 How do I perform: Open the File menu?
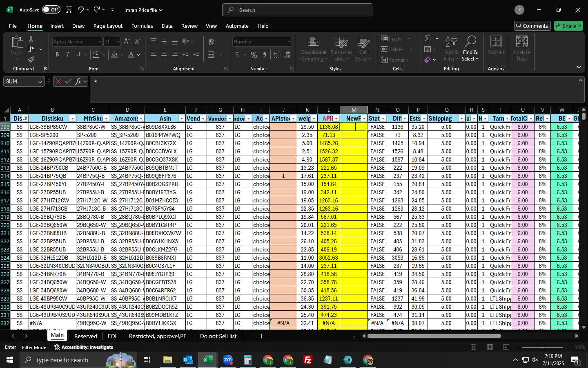pyautogui.click(x=13, y=26)
